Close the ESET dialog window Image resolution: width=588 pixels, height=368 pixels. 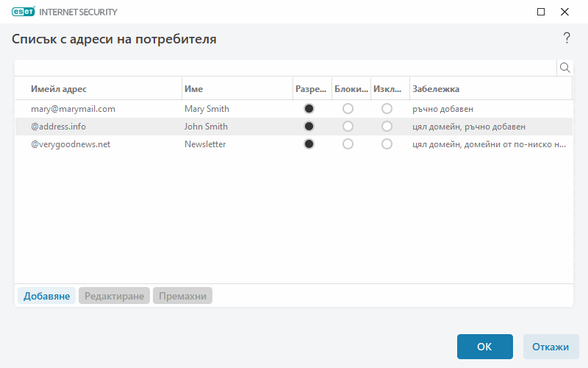click(x=564, y=12)
